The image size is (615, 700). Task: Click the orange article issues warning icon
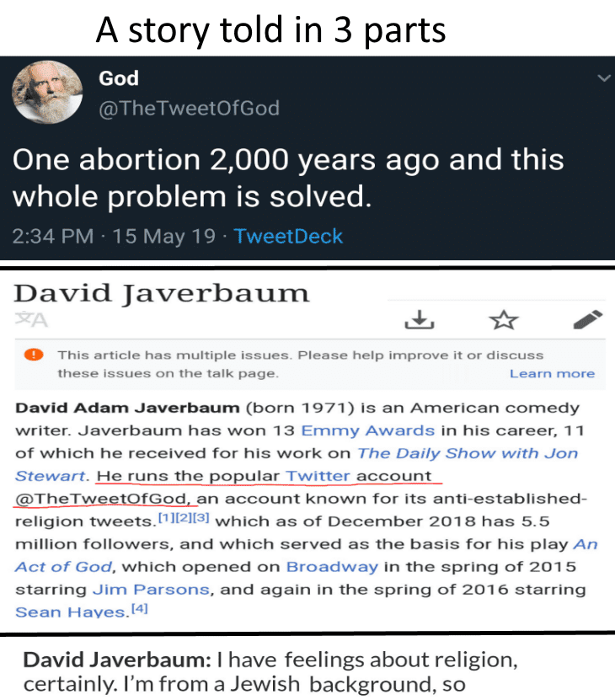[35, 355]
